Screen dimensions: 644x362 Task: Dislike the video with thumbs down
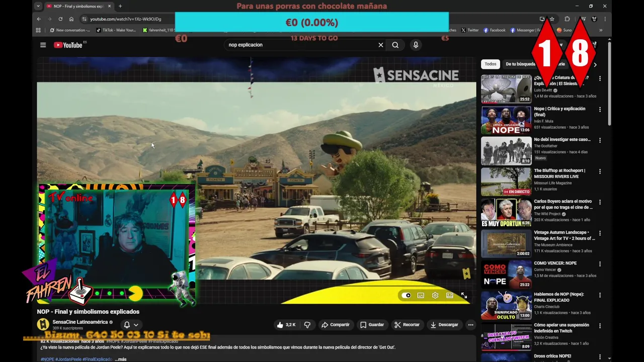[x=307, y=325]
